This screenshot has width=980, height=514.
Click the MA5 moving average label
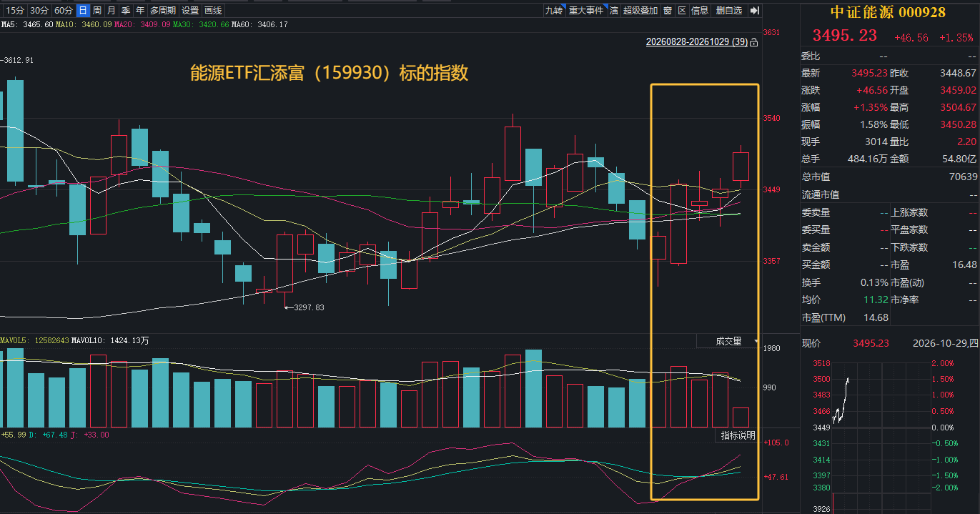pyautogui.click(x=27, y=24)
